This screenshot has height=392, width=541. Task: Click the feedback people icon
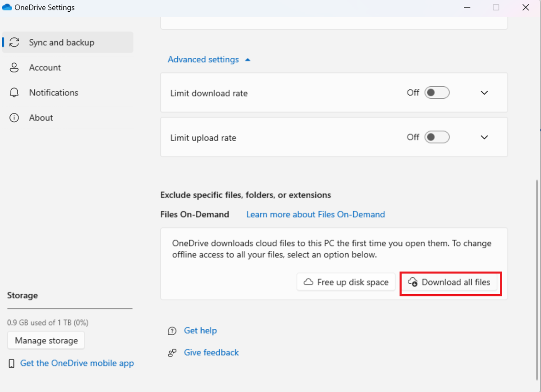[172, 353]
